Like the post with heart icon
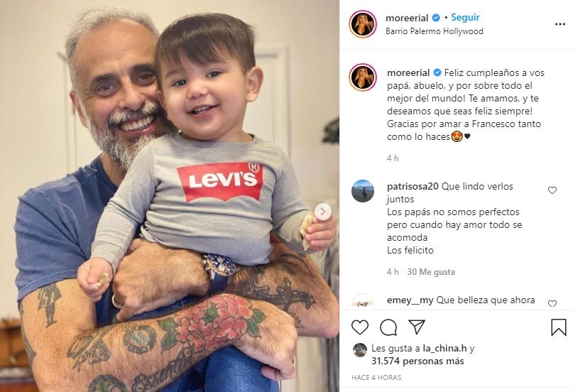 point(359,327)
